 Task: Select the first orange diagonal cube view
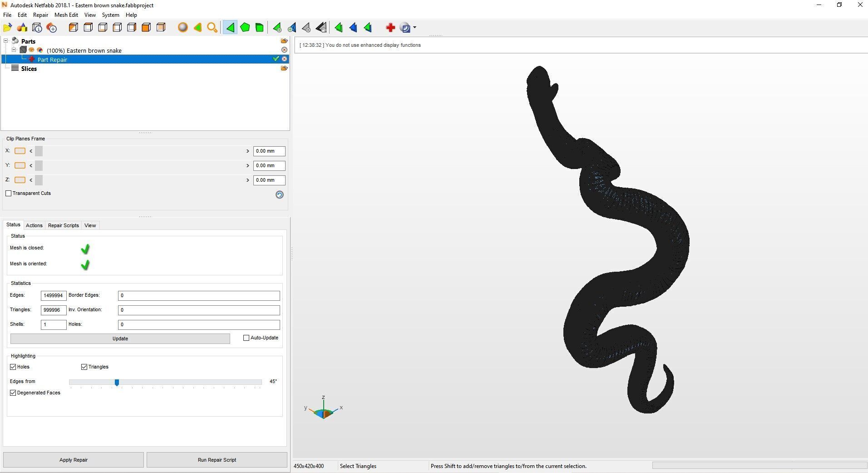(73, 28)
